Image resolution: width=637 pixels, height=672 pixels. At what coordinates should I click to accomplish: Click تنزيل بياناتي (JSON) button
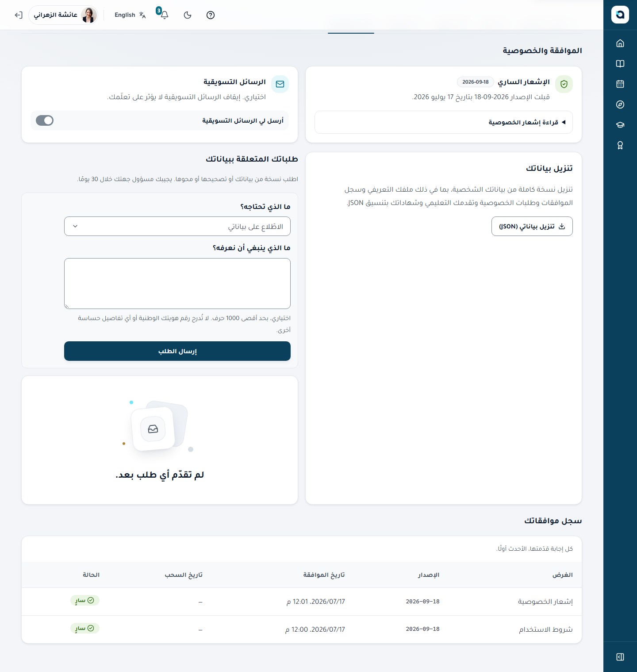point(532,226)
